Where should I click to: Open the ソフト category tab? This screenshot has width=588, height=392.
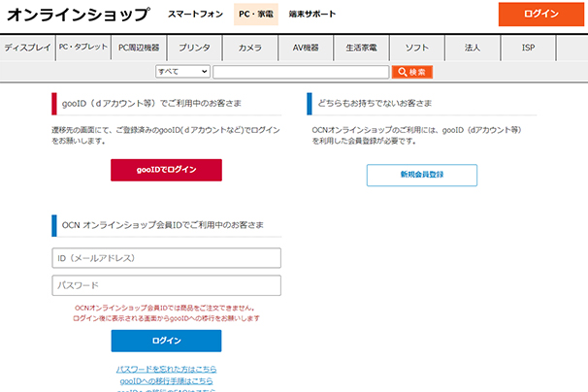pos(416,48)
